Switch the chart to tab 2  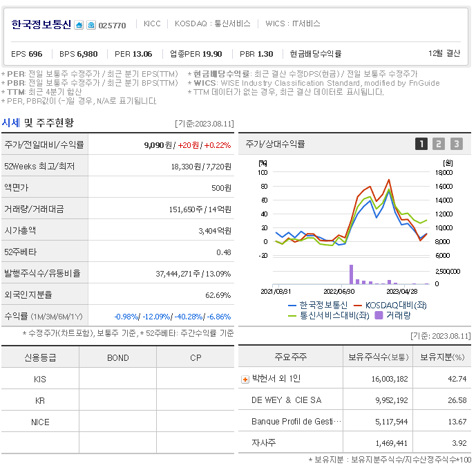439,144
